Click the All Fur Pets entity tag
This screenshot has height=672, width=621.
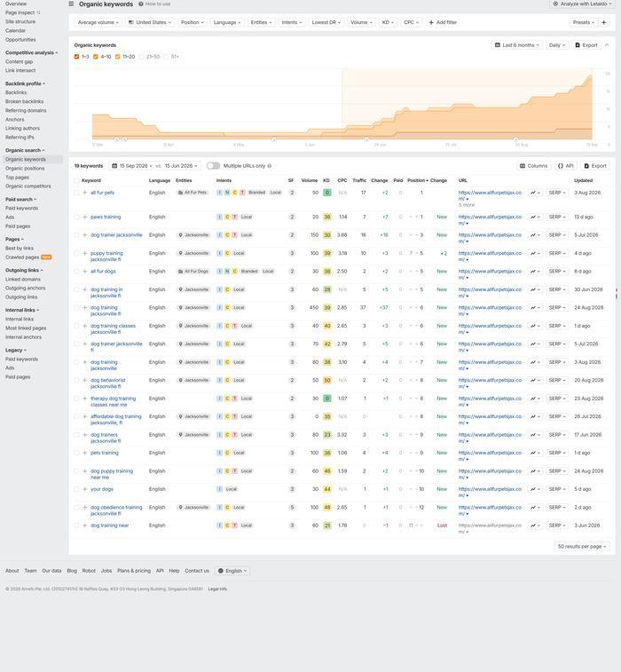point(193,193)
